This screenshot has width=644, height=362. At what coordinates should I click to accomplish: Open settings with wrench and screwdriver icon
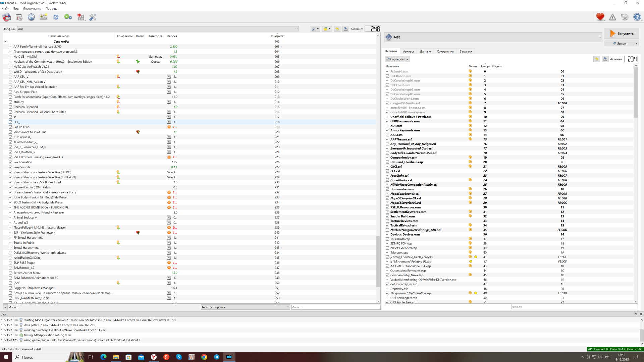[x=93, y=17]
